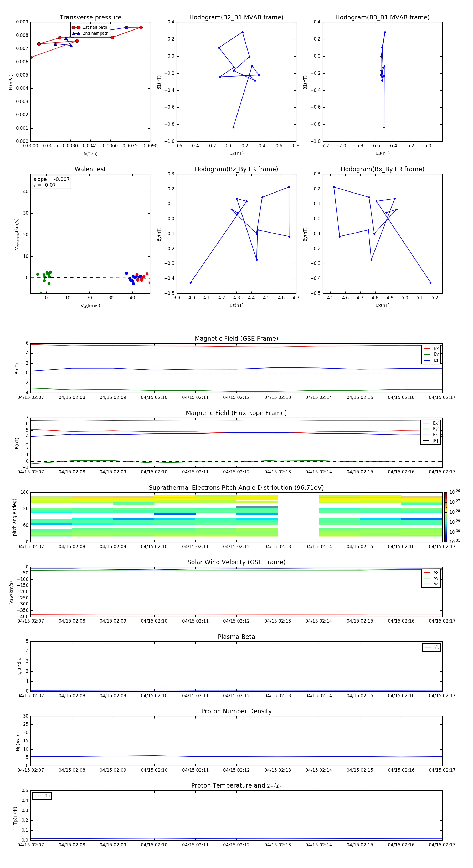
Task: Click the "Solar Wind Velocity (GSE Frame)" title
Action: (236, 562)
